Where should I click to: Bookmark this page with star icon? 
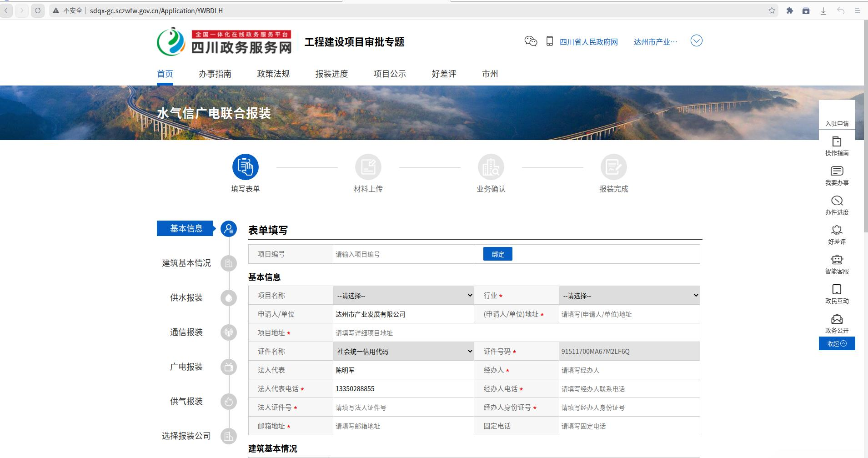[x=772, y=10]
